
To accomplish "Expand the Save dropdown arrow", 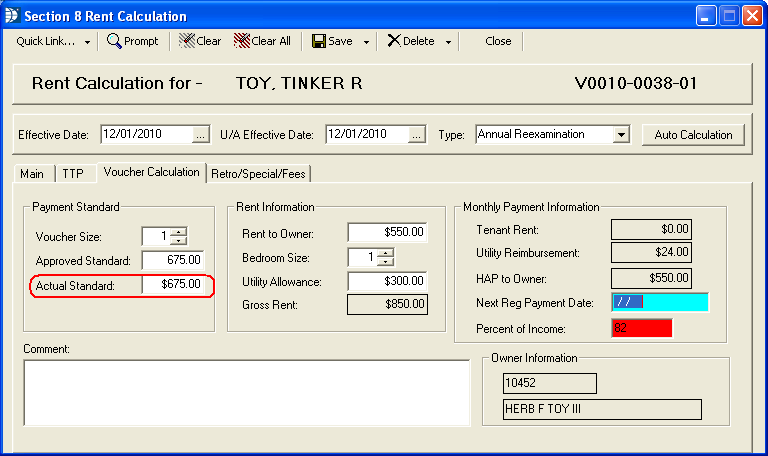I will coord(366,42).
